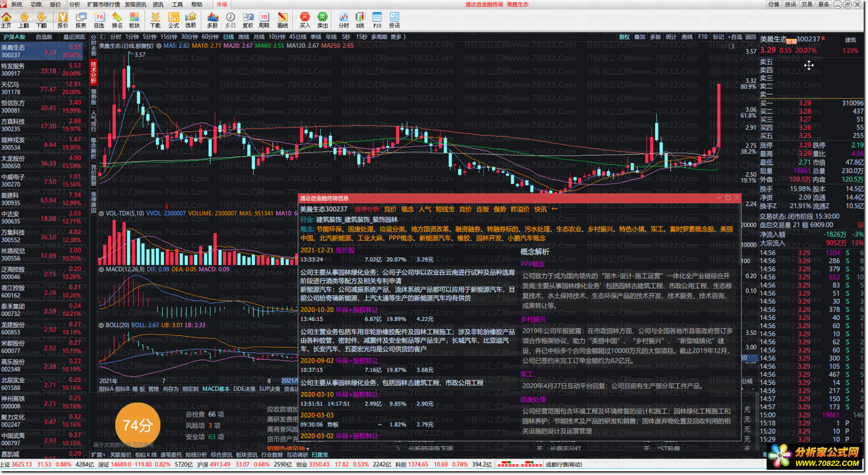Click the red 买入 buy icon
Image resolution: width=868 pixels, height=475 pixels.
(305, 21)
